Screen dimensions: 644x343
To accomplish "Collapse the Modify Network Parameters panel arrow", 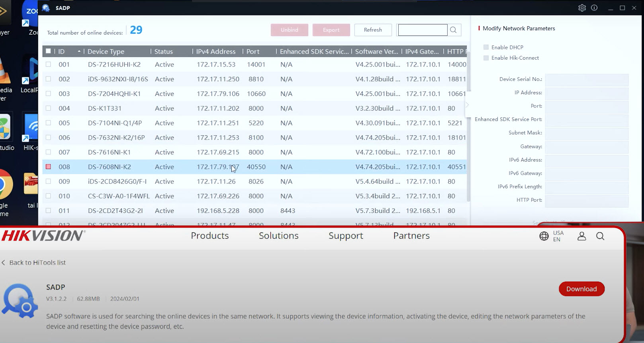I will pyautogui.click(x=467, y=105).
